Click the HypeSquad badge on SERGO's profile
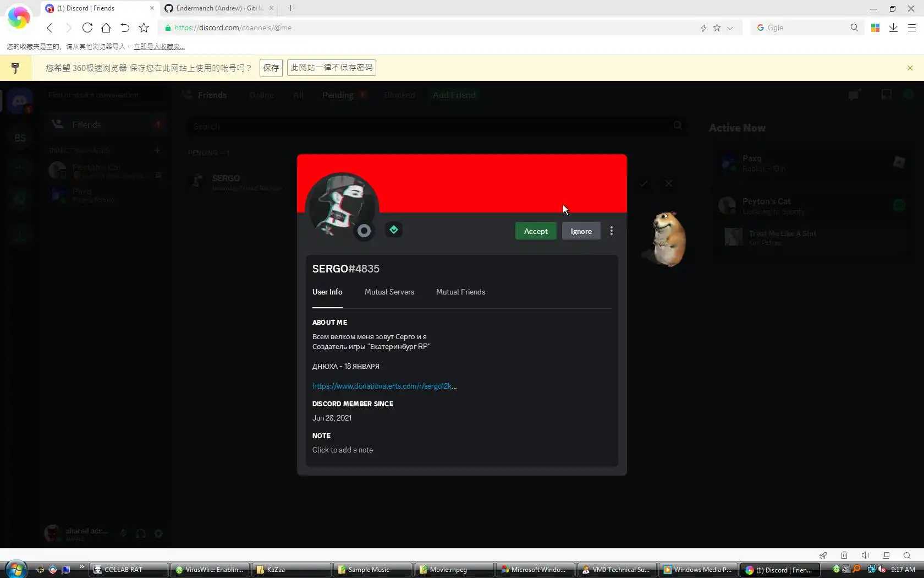Viewport: 924px width, 578px height. tap(394, 230)
